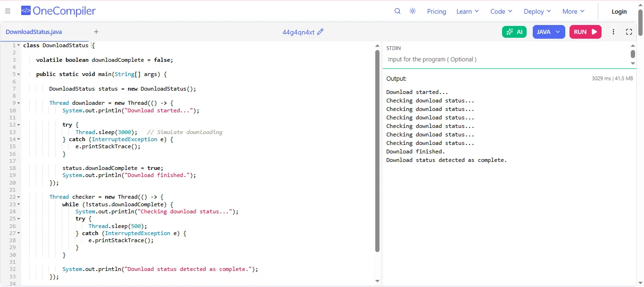This screenshot has width=644, height=287.
Task: Click the "Output:" label
Action: click(396, 78)
